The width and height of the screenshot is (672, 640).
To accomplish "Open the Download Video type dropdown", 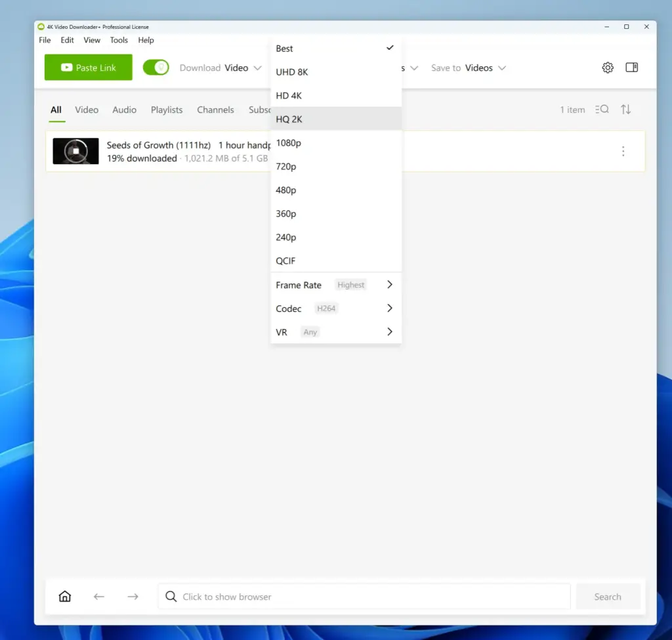I will (220, 68).
